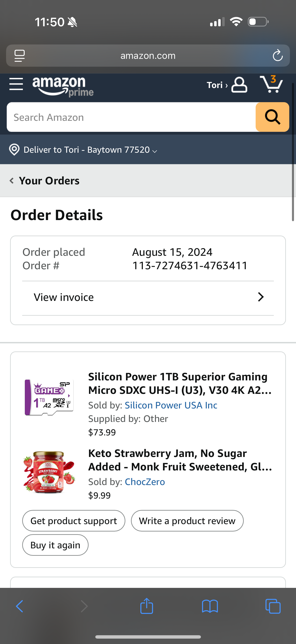The width and height of the screenshot is (296, 644).
Task: Tap the Amazon Prime logo
Action: tap(63, 86)
